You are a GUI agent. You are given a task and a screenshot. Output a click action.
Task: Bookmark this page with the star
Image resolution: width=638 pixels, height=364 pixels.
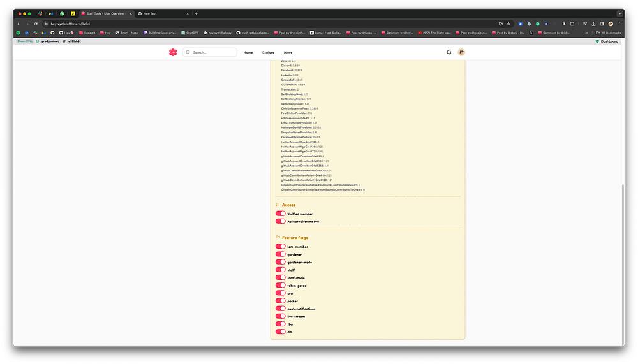click(x=508, y=24)
